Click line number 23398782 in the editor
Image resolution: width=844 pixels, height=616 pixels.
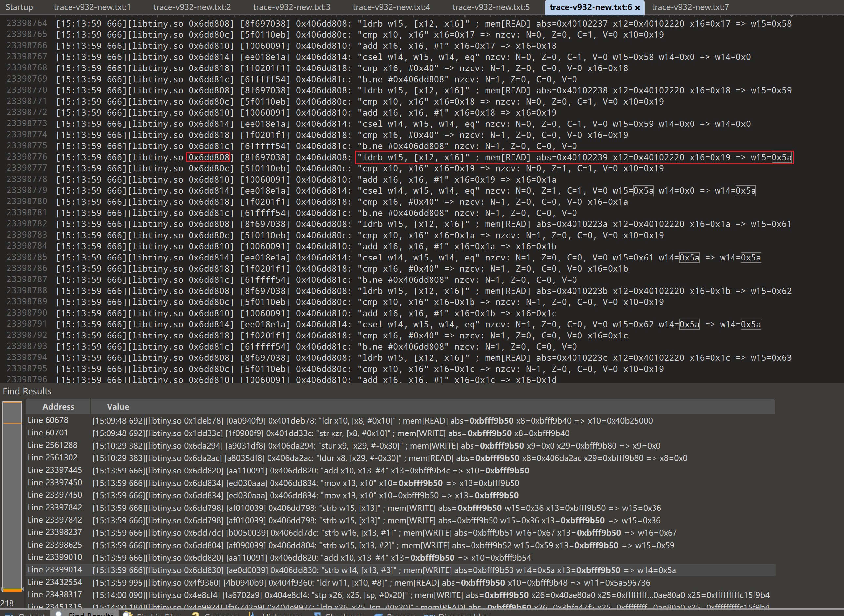27,224
